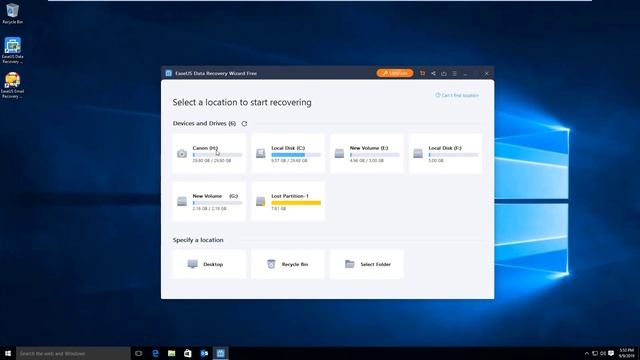The image size is (640, 360).
Task: Open the Windows Start menu
Action: tap(8, 353)
